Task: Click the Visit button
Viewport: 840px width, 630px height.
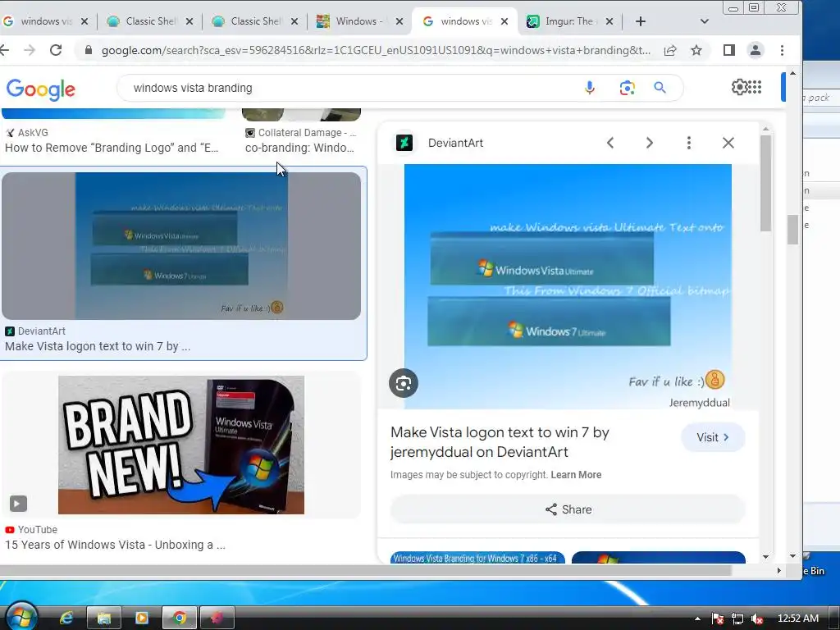Action: 713,437
